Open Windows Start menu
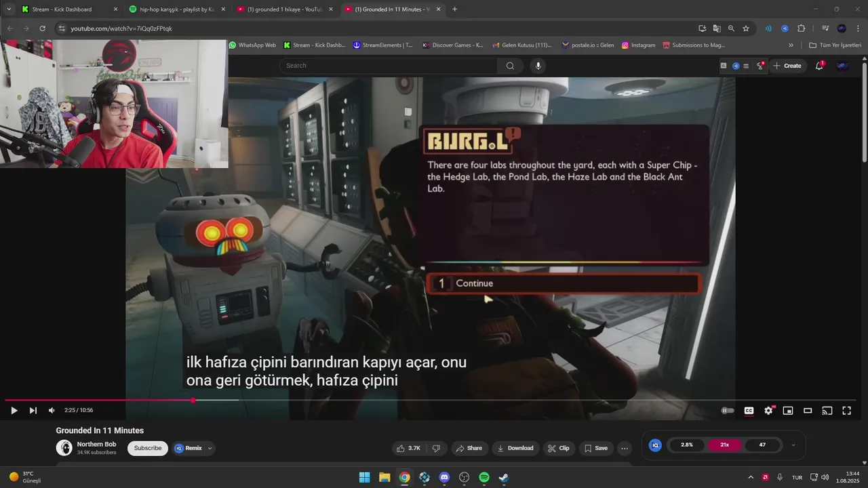 (x=364, y=477)
